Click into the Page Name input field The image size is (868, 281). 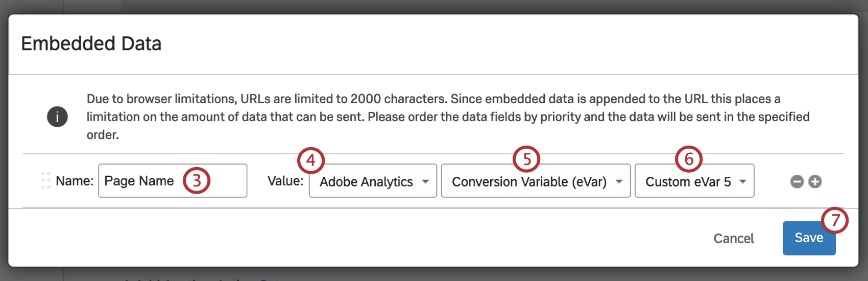[173, 180]
